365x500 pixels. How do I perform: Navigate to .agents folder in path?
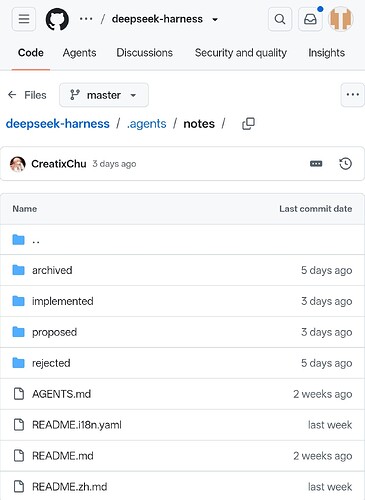[x=146, y=124]
